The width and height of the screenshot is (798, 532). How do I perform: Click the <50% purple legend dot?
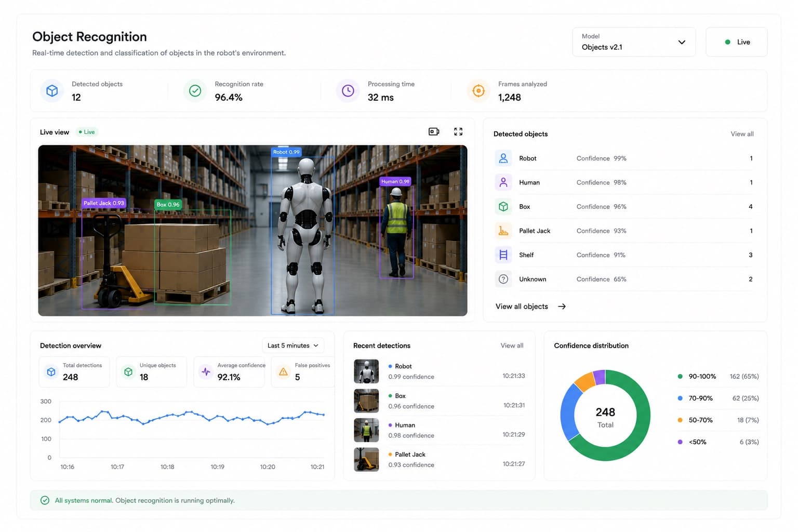(x=680, y=442)
